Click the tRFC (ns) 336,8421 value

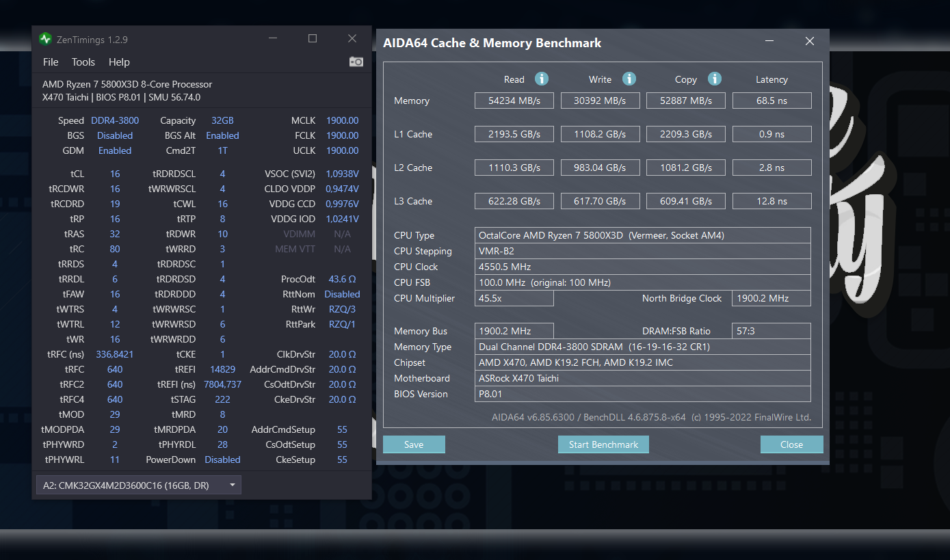[115, 354]
